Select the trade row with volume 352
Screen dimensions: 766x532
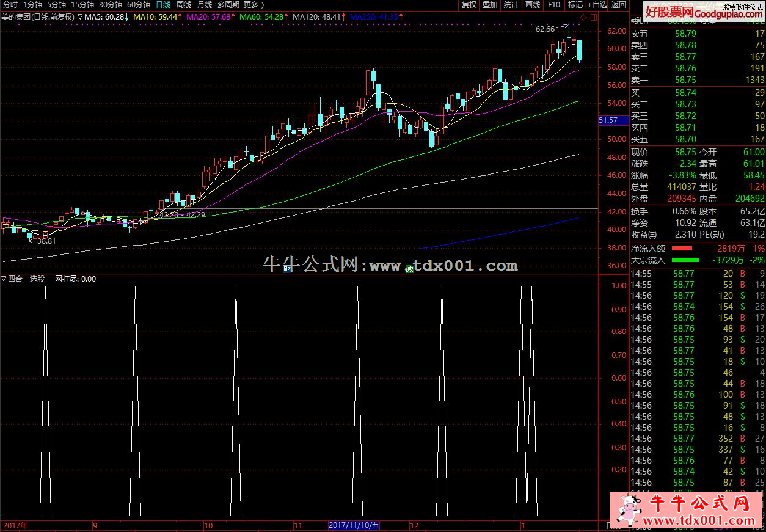coord(698,439)
